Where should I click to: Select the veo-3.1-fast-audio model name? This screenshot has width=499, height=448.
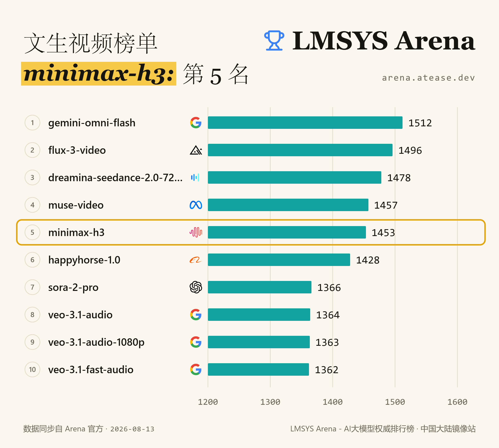coord(91,369)
